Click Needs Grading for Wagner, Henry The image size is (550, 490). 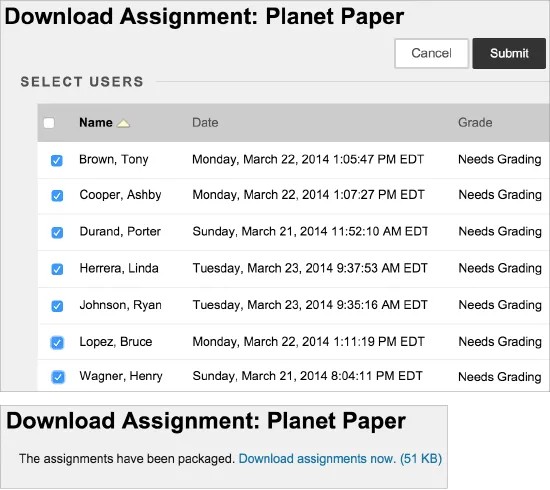click(500, 377)
